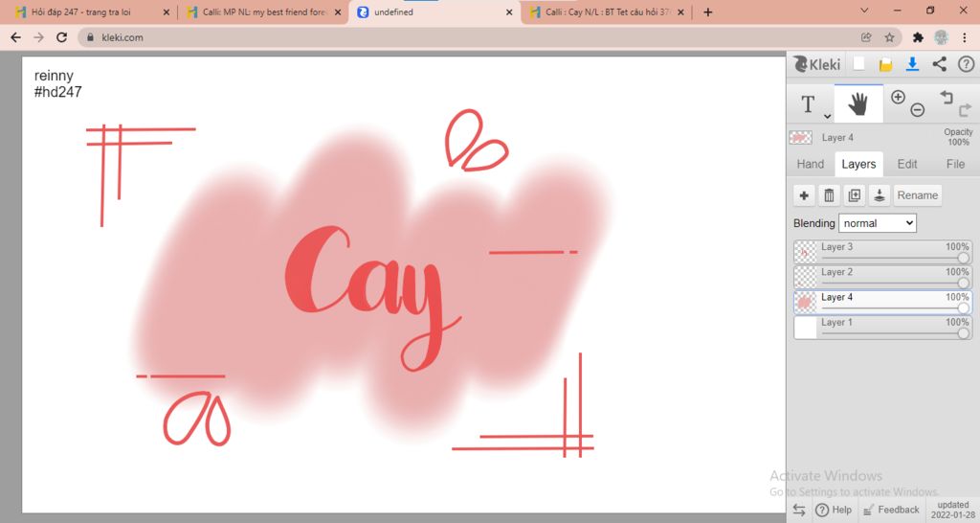Go back in browser history
The image size is (980, 523).
[x=15, y=37]
